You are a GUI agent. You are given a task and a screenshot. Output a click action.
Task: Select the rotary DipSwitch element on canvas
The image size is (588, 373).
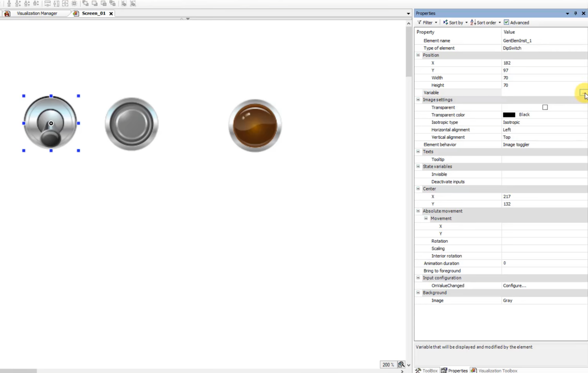(51, 123)
